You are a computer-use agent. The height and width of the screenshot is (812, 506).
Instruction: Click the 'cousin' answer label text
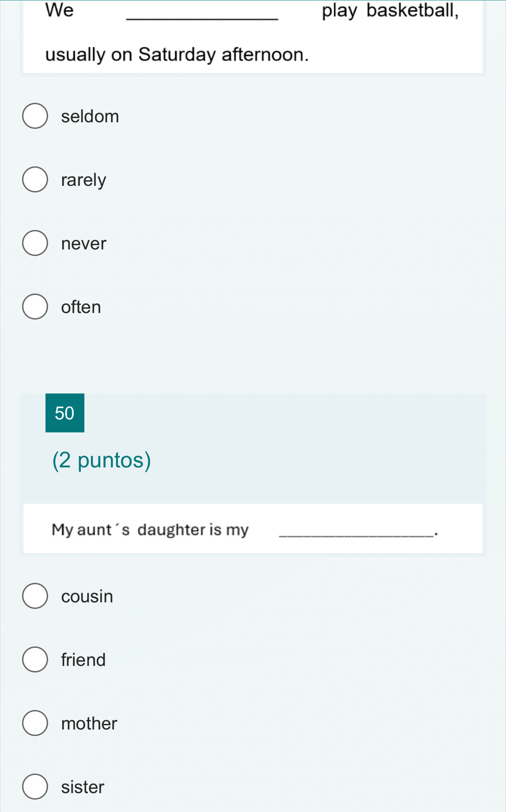click(87, 596)
